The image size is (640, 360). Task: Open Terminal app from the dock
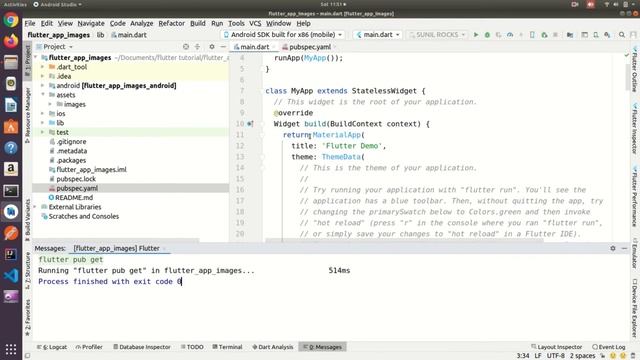(11, 191)
